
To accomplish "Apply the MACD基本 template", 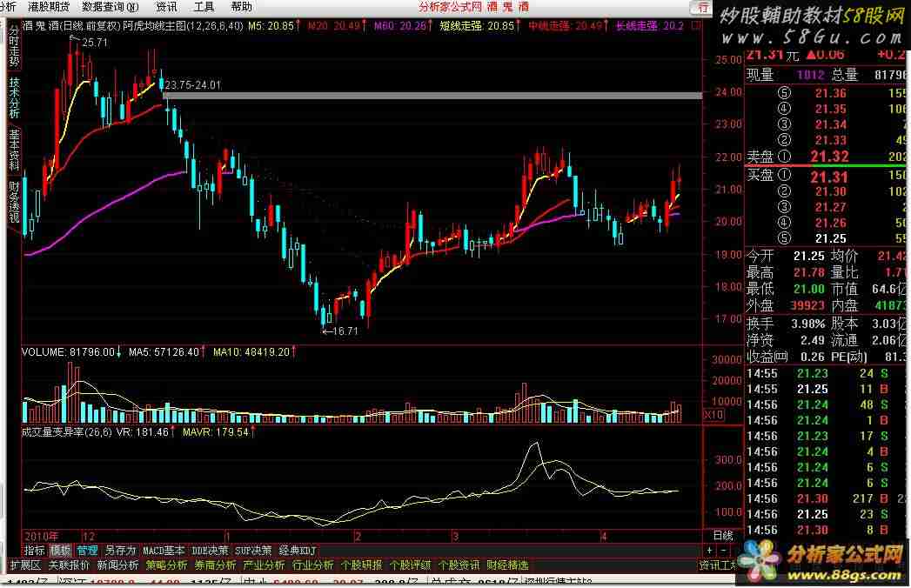I will [x=164, y=551].
